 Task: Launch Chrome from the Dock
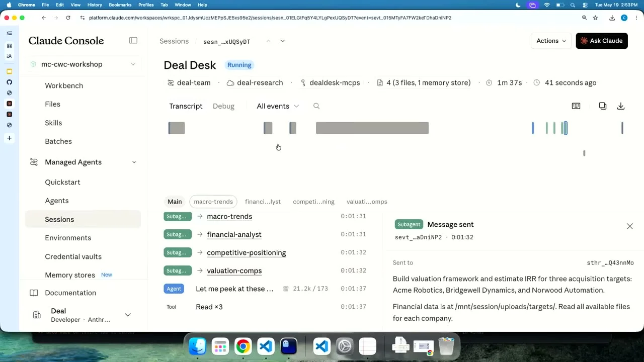click(243, 346)
